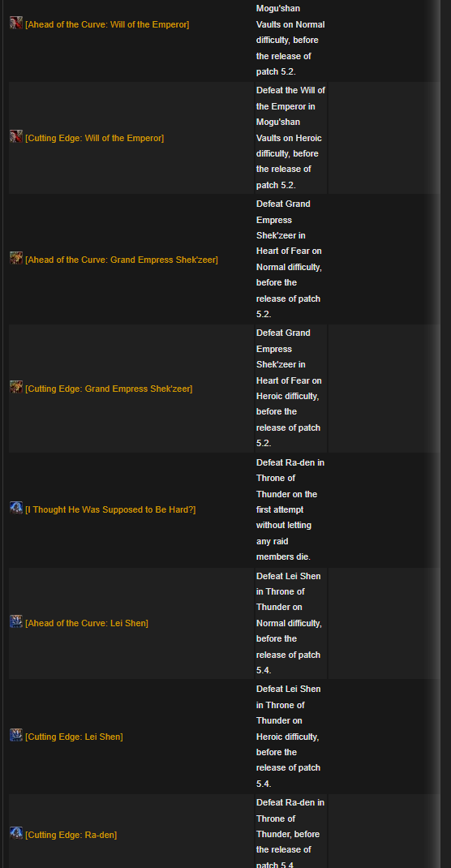Click icon next to Ahead of the Curve: Grand Empress Shek'zeer

pos(16,258)
